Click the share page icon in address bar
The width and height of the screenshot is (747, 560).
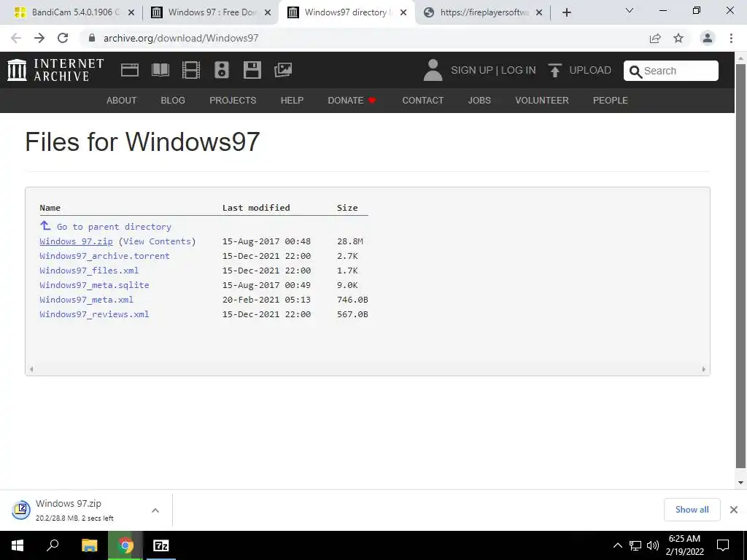point(655,38)
